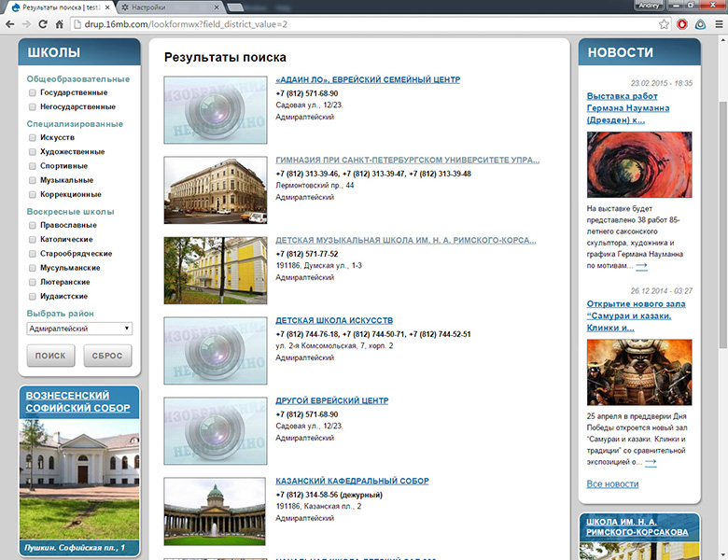The height and width of the screenshot is (560, 728).
Task: Click read-more arrow after Самураи news text
Action: coord(651,462)
